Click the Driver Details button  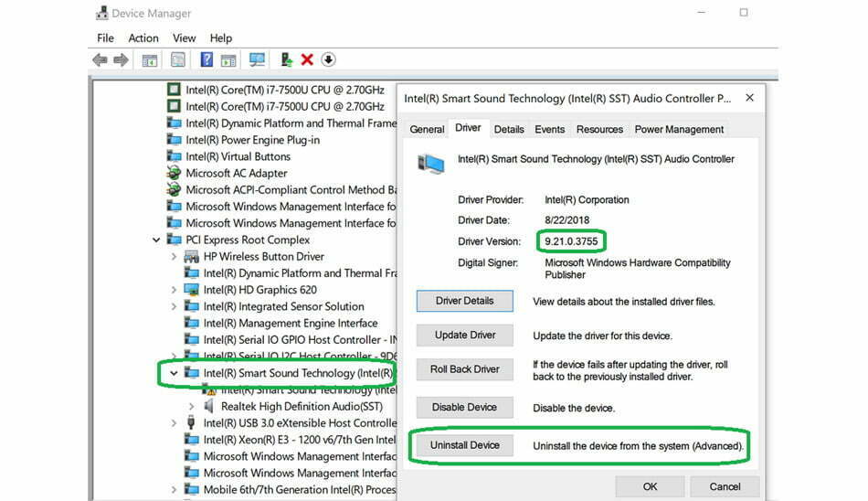(x=464, y=301)
